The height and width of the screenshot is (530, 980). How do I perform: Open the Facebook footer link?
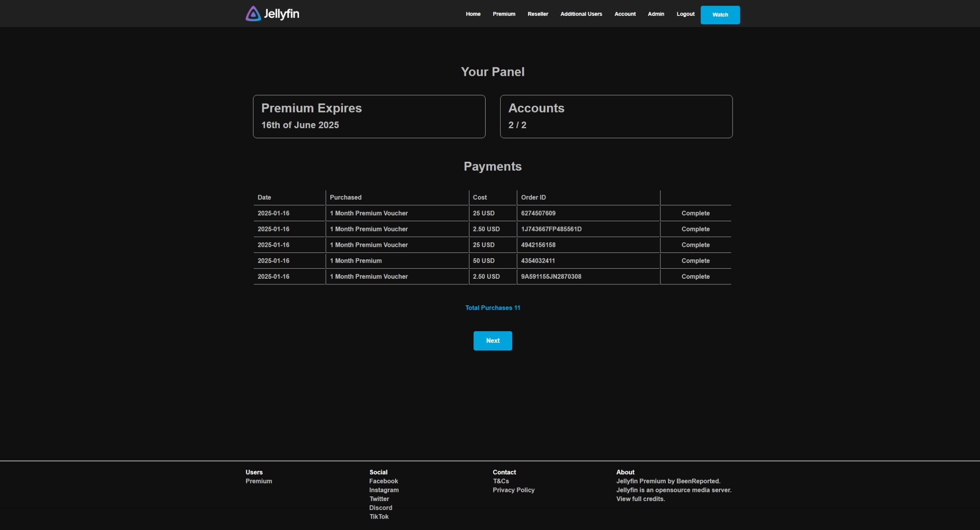tap(383, 481)
